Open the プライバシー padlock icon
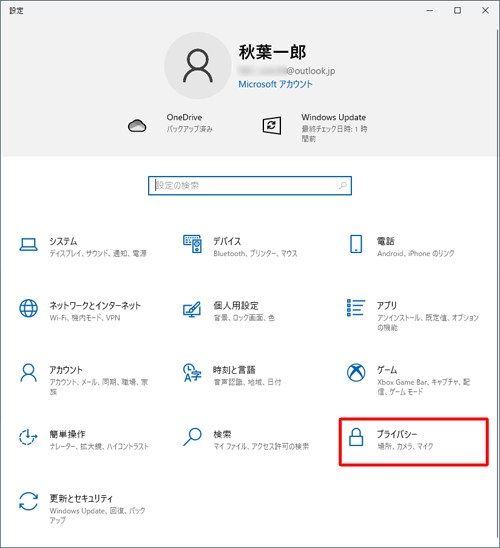Viewport: 500px width, 548px height. (356, 437)
